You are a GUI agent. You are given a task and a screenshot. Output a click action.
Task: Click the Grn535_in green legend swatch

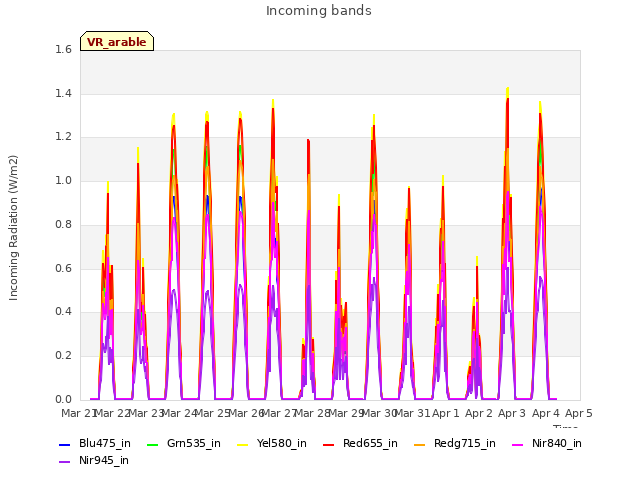tap(152, 444)
